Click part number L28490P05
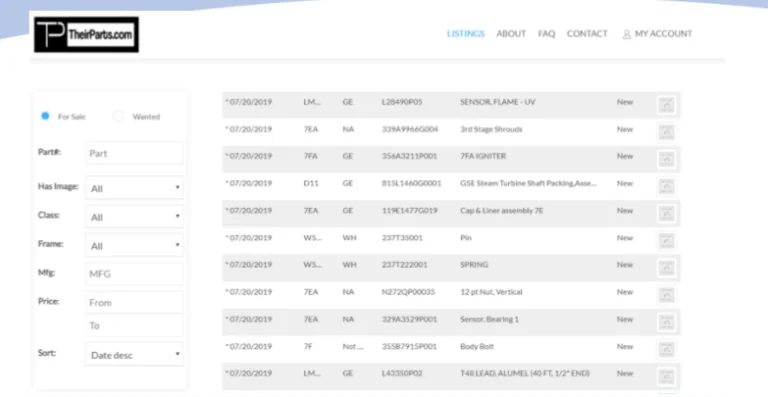The image size is (768, 397). [402, 102]
